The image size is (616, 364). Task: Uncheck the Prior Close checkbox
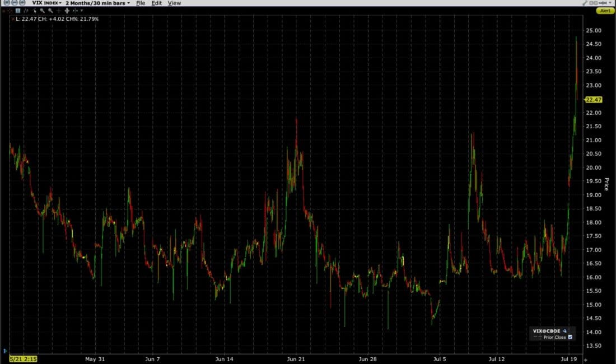tap(571, 337)
